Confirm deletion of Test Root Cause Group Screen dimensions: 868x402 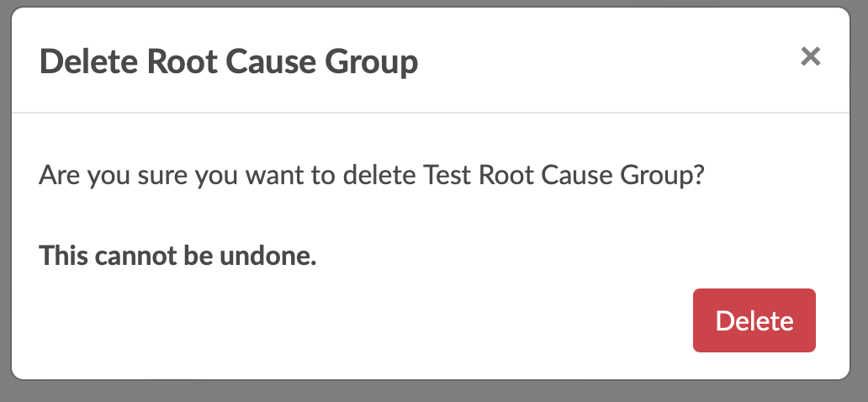coord(754,320)
